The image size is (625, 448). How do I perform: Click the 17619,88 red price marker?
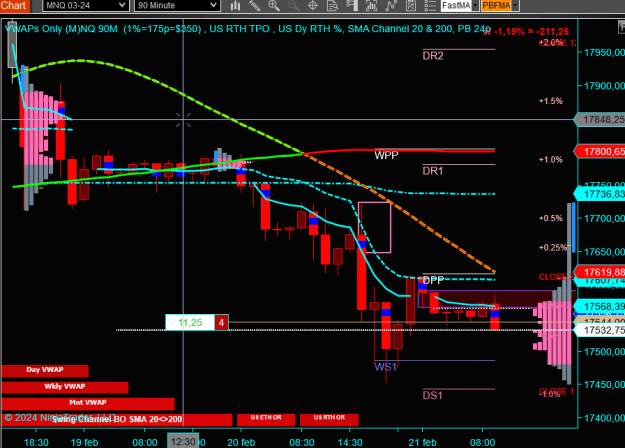point(599,272)
